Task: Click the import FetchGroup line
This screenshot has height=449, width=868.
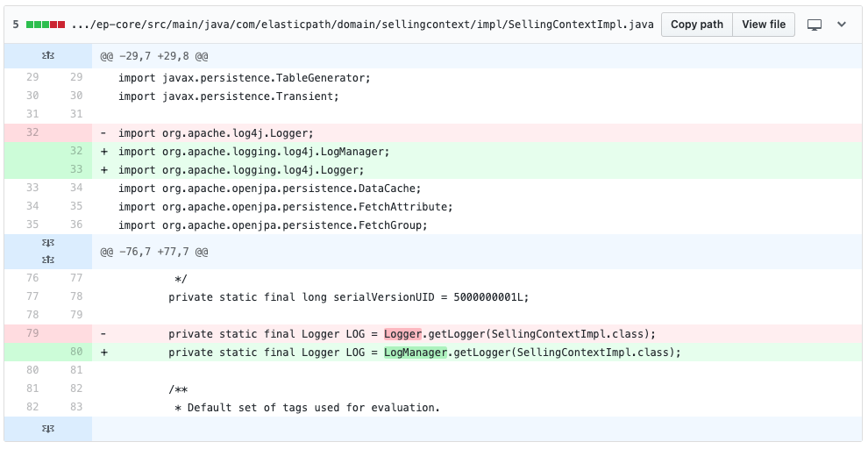Action: (273, 224)
